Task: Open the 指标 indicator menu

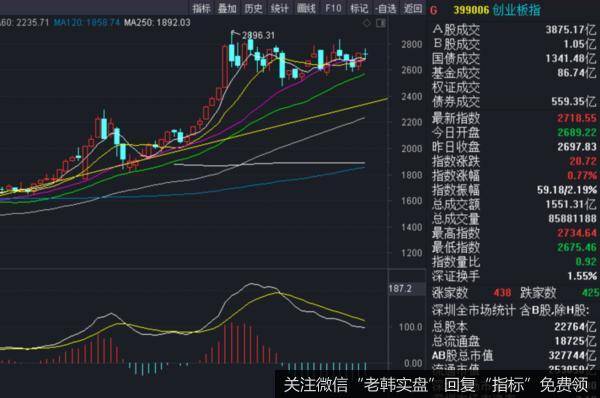Action: [x=201, y=8]
